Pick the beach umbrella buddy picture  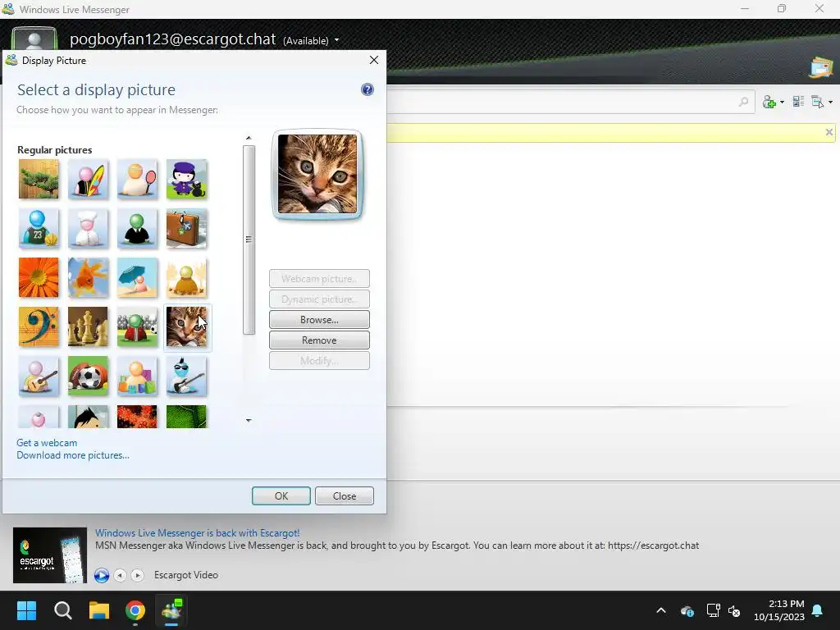coord(137,277)
